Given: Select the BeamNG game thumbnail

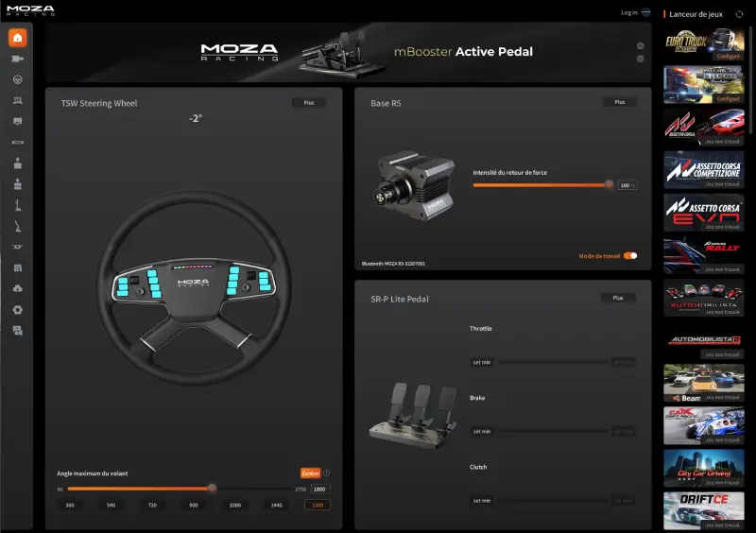Looking at the screenshot, I should click(703, 383).
